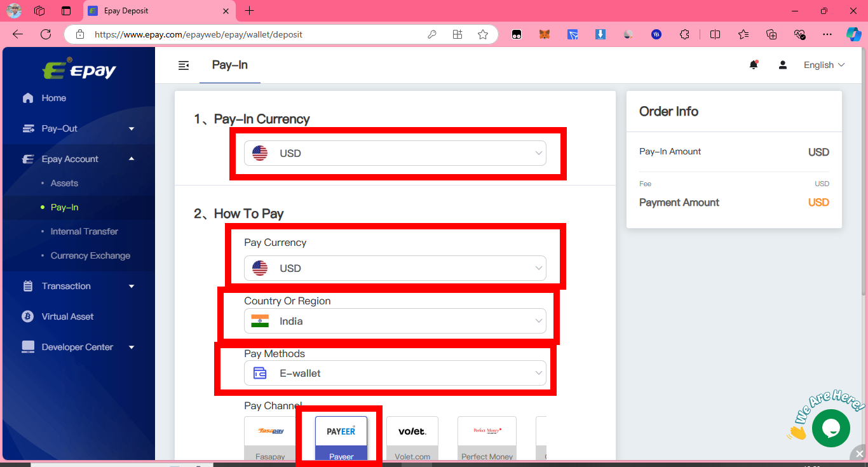Image resolution: width=868 pixels, height=467 pixels.
Task: Open the user profile icon
Action: pos(783,65)
